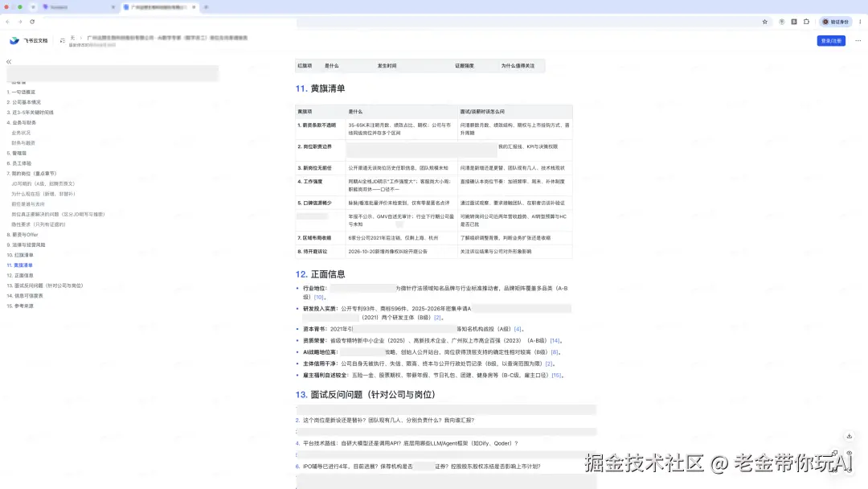This screenshot has width=868, height=489.
Task: Go back in browser history
Action: coord(8,22)
